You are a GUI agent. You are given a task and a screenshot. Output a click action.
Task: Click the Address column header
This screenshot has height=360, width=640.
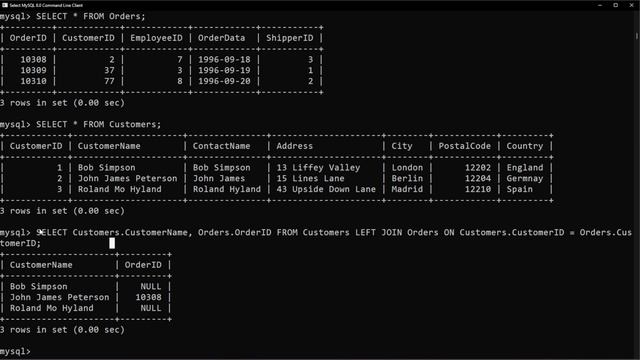(x=295, y=146)
